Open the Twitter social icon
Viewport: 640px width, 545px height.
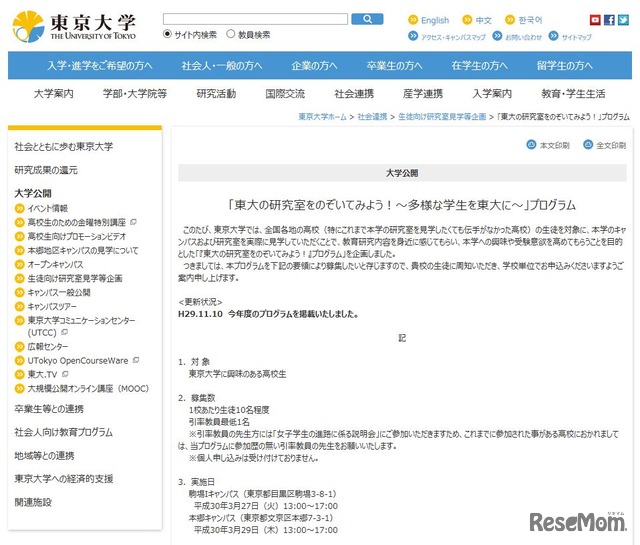pyautogui.click(x=623, y=20)
